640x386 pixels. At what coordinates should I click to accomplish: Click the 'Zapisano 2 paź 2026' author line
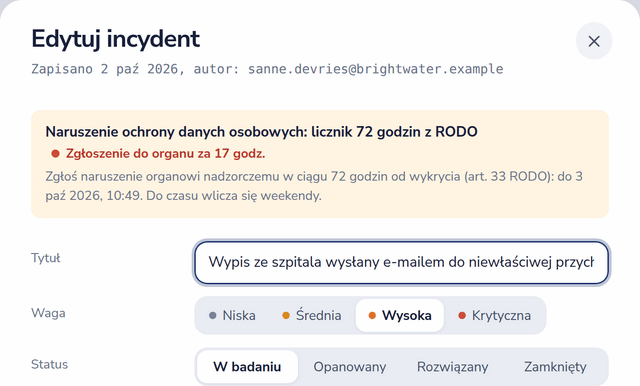[267, 69]
